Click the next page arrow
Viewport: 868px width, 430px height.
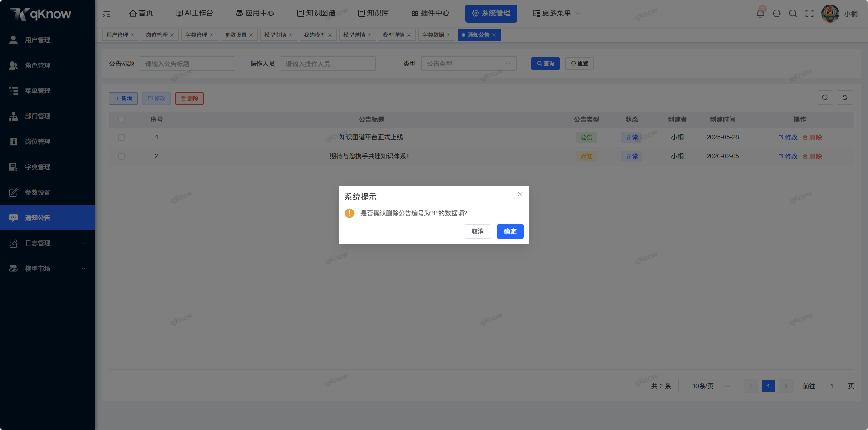pyautogui.click(x=786, y=386)
